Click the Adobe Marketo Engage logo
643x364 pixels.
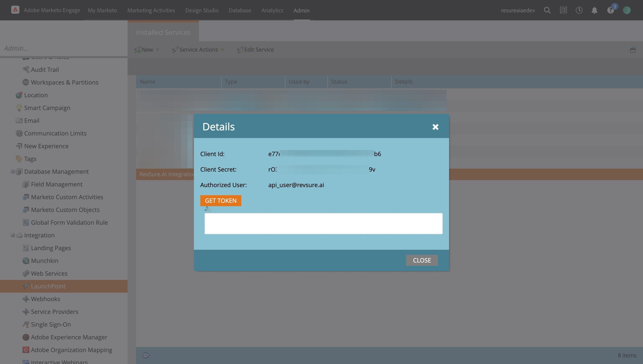(15, 10)
